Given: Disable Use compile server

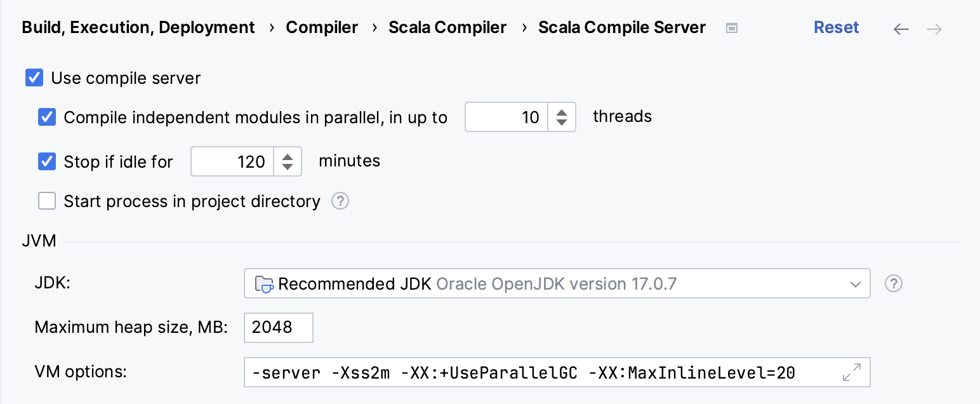Looking at the screenshot, I should pyautogui.click(x=32, y=77).
